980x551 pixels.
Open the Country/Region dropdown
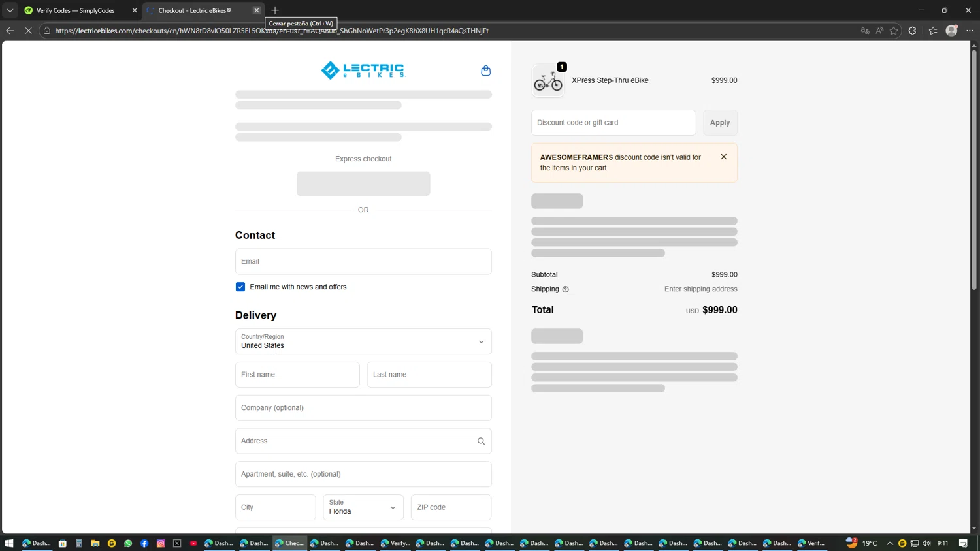(363, 341)
